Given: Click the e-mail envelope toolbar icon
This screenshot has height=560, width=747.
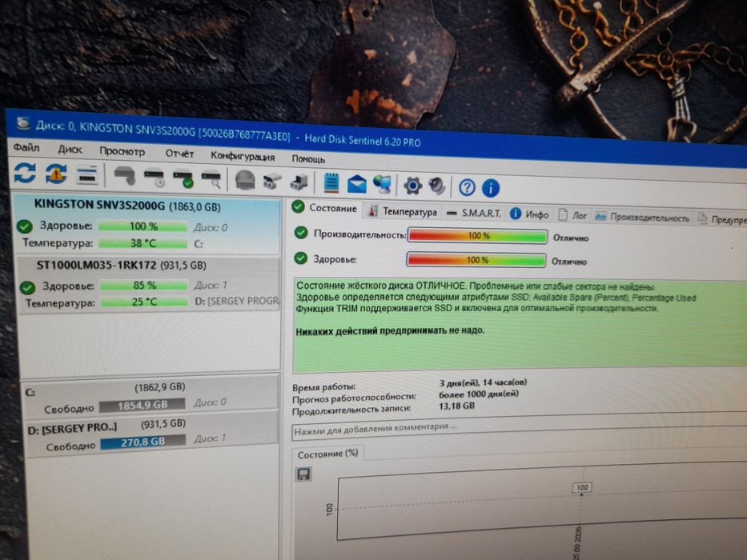Looking at the screenshot, I should click(x=357, y=184).
